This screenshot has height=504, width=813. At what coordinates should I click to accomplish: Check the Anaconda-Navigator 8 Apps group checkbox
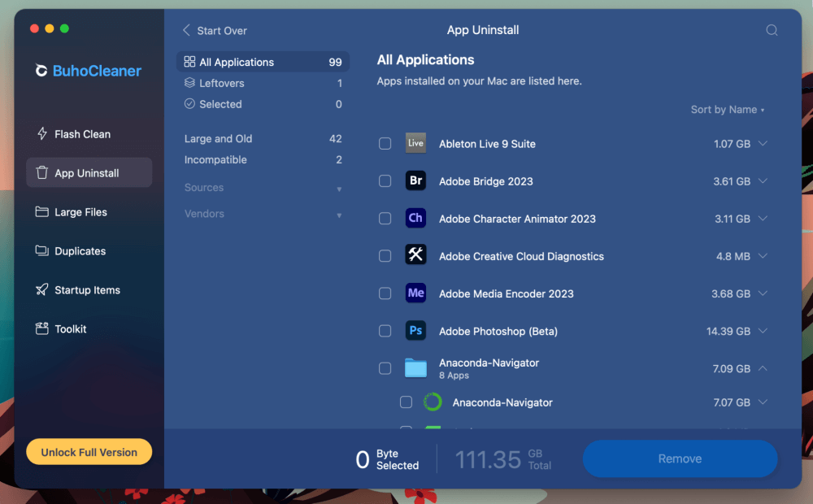pos(385,369)
